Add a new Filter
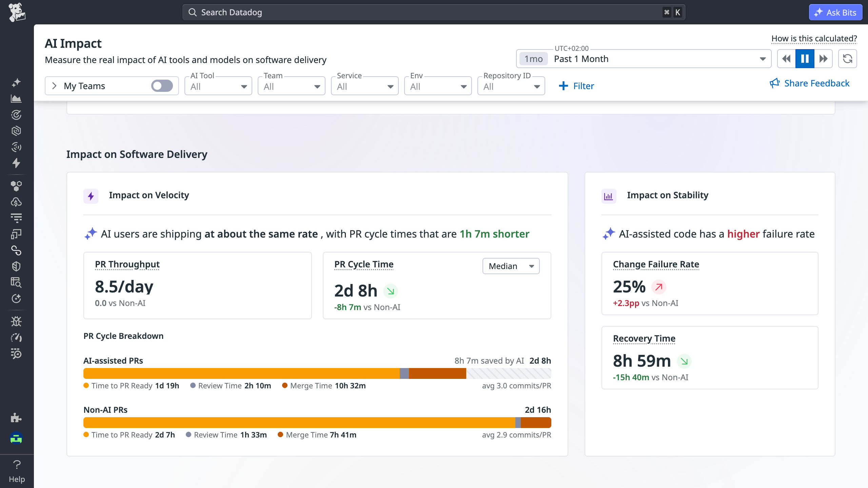Screen dimensions: 868x488 coord(576,86)
